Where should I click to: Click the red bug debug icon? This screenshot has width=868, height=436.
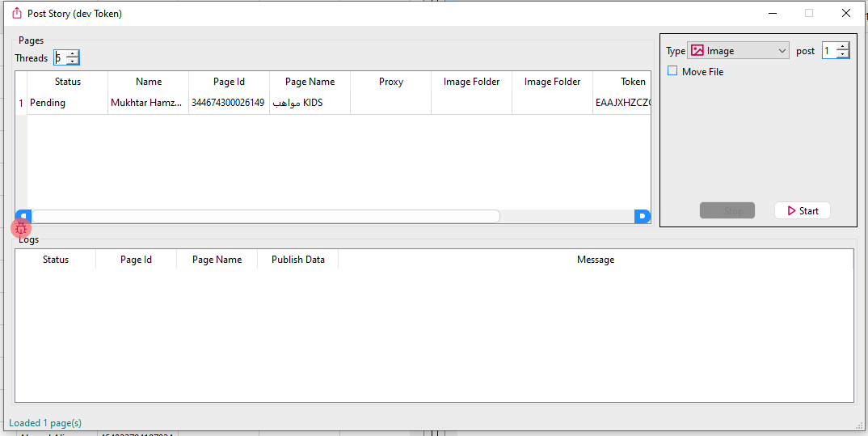[x=21, y=227]
